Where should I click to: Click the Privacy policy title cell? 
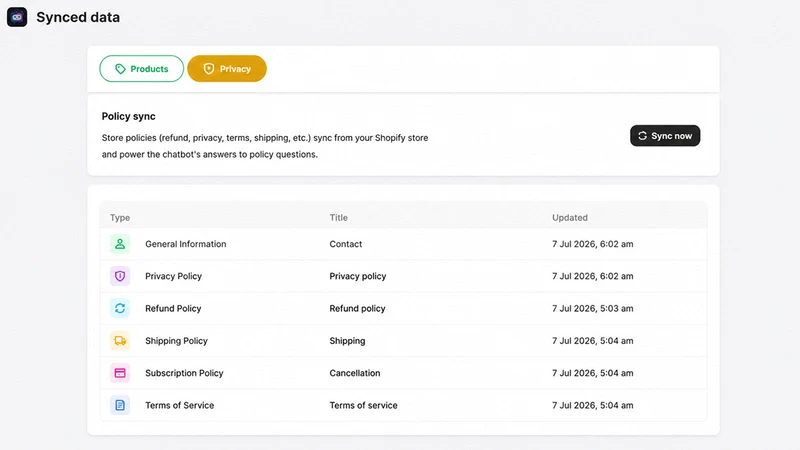[358, 276]
